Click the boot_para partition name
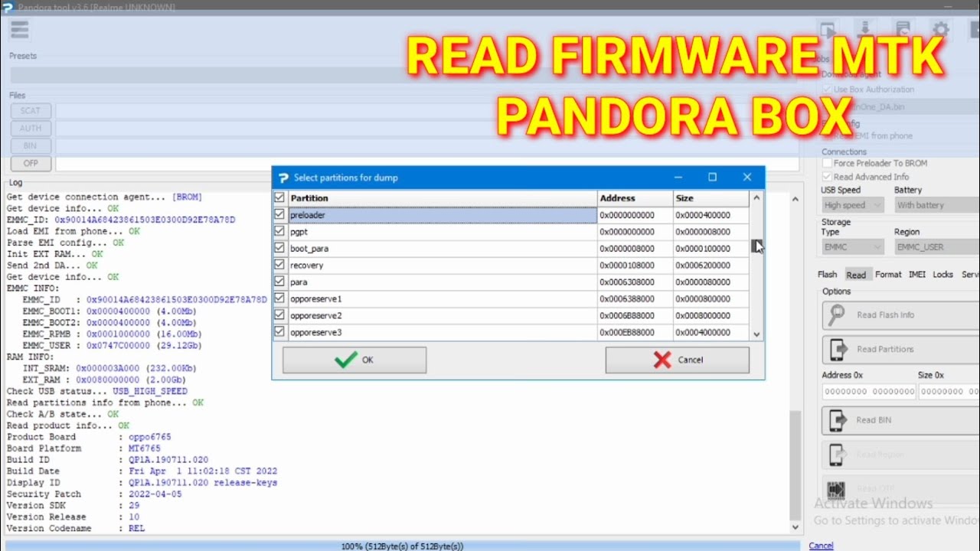Image resolution: width=980 pixels, height=551 pixels. pos(309,249)
